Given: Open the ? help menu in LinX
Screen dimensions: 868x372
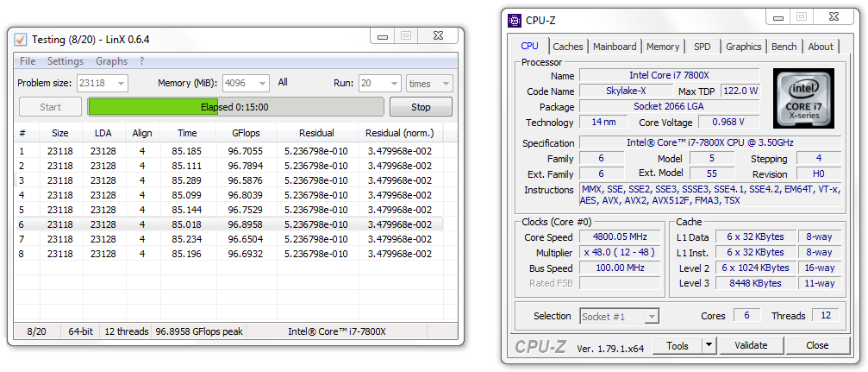Looking at the screenshot, I should click(x=141, y=61).
